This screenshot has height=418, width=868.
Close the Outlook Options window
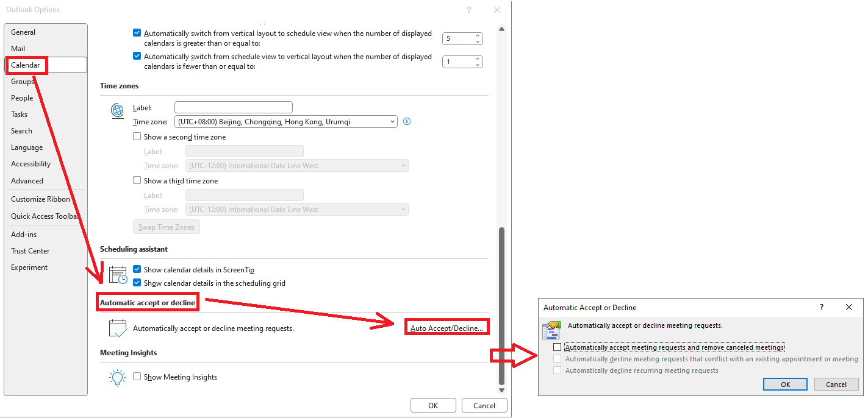(497, 10)
